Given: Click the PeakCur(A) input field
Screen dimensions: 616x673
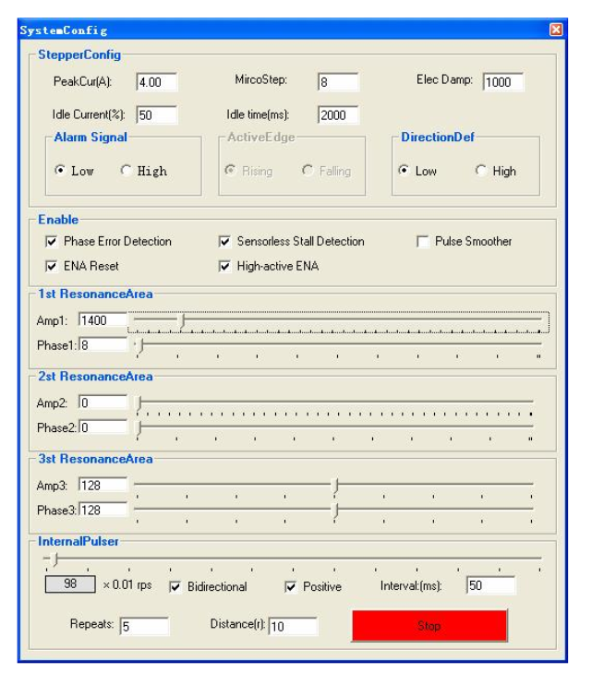Looking at the screenshot, I should point(156,82).
